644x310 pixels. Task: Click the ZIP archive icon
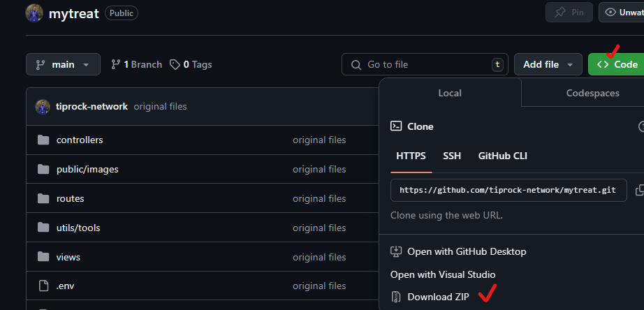tap(396, 297)
